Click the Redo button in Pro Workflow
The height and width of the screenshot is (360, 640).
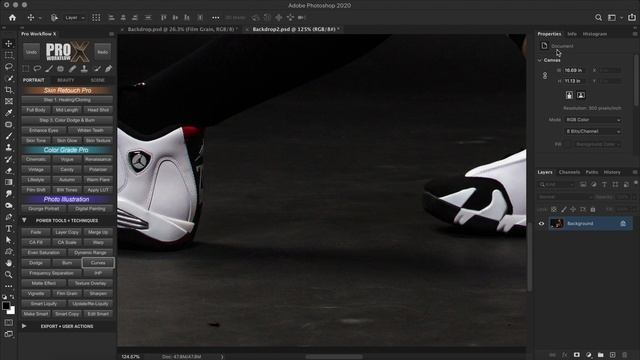(x=102, y=52)
